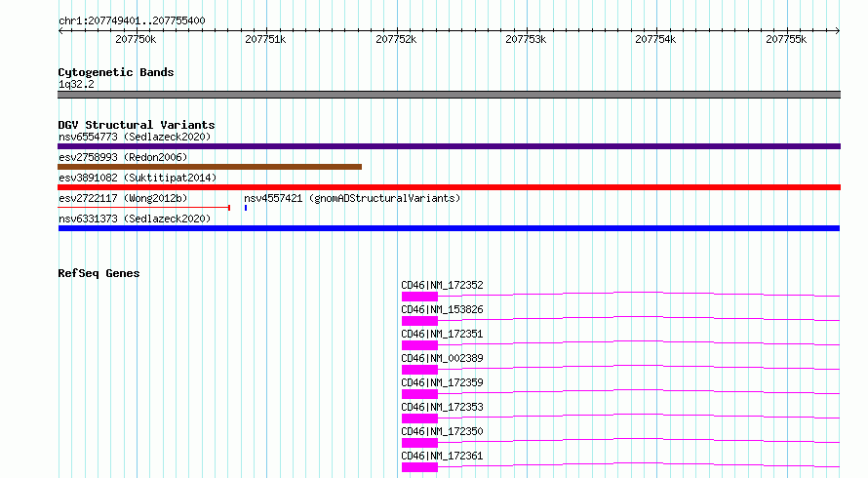This screenshot has width=868, height=478.
Task: Open the CD46|NM_172353 transcript label
Action: click(x=443, y=407)
